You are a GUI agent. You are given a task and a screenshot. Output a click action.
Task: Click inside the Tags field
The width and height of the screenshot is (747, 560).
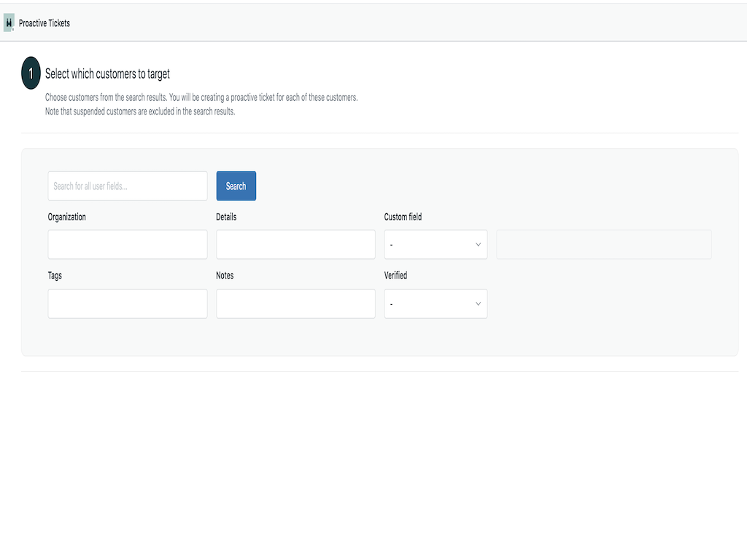click(x=127, y=303)
